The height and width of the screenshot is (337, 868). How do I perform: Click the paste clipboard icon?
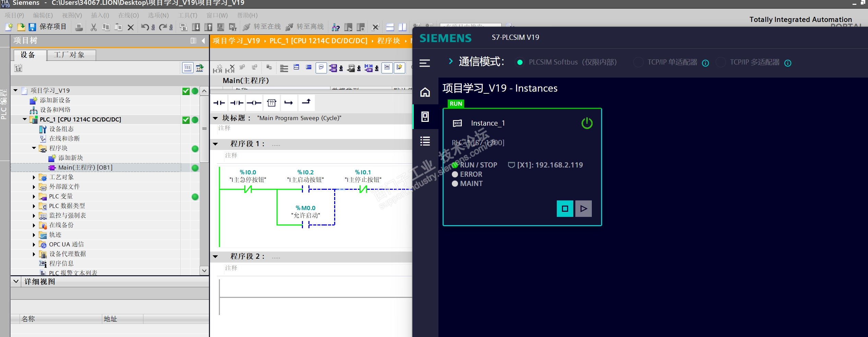click(118, 27)
